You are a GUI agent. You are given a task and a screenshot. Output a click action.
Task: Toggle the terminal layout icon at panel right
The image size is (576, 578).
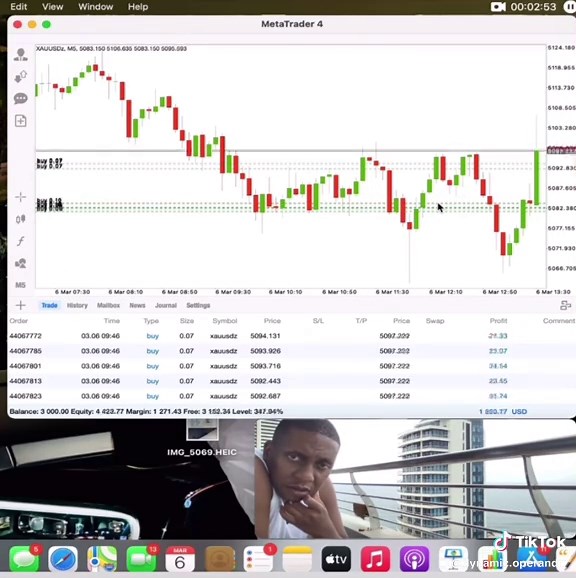click(565, 305)
